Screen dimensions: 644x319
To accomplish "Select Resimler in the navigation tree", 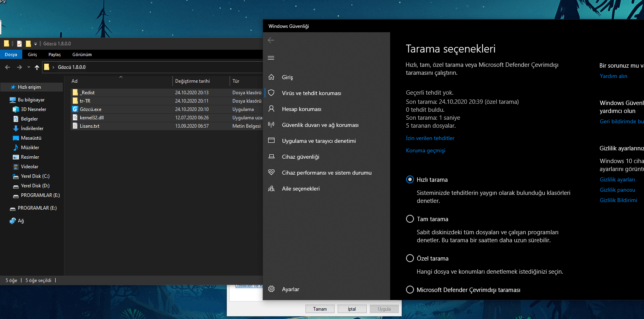I will [30, 157].
